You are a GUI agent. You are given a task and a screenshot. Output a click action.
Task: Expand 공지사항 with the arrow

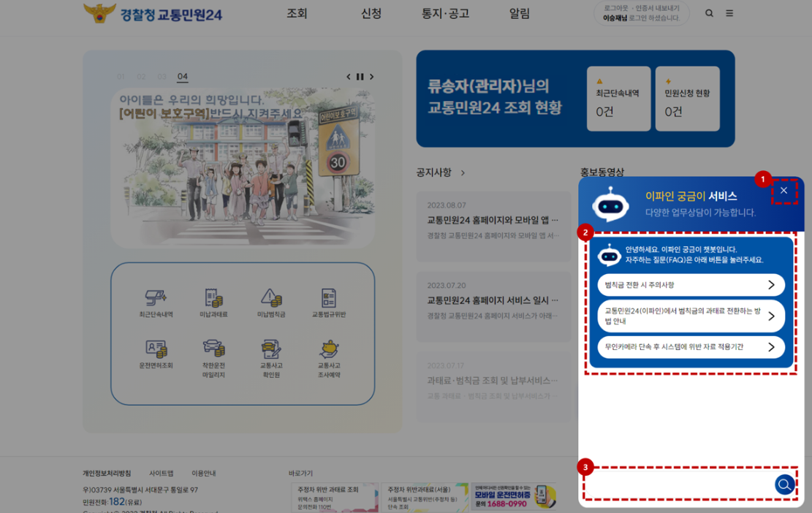click(463, 173)
